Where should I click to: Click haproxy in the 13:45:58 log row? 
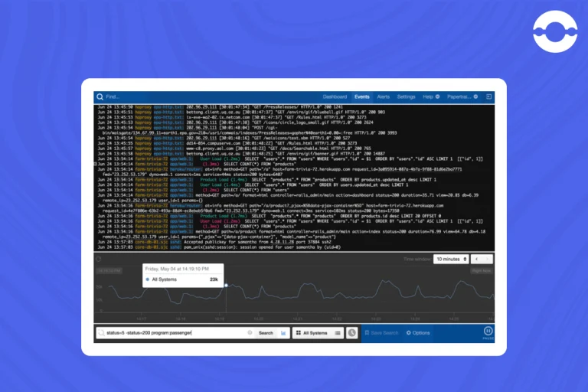coord(143,154)
